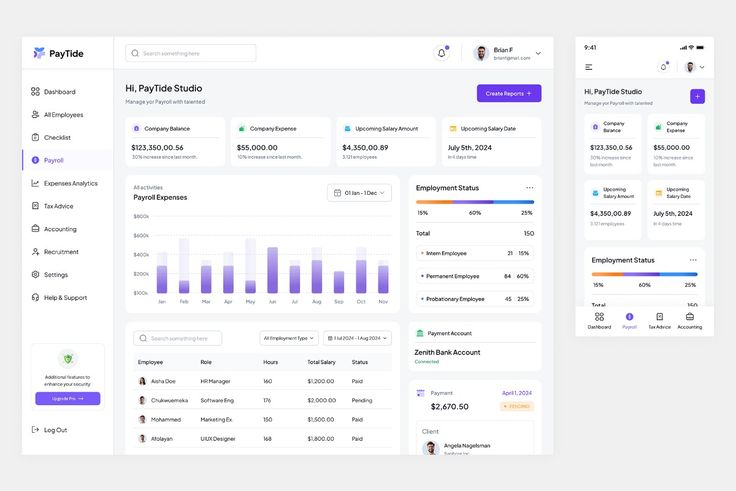This screenshot has height=491, width=736.
Task: Open Employment Status more options on desktop
Action: 529,187
